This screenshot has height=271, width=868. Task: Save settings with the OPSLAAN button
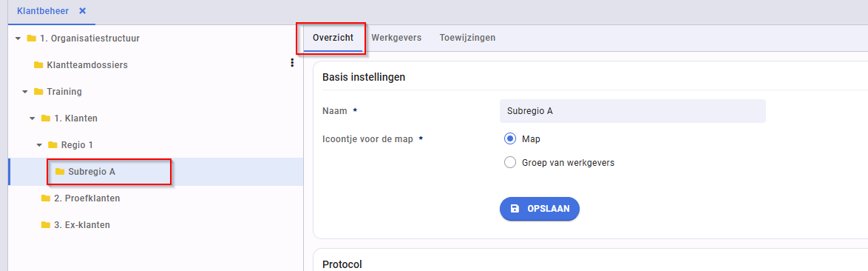click(539, 209)
